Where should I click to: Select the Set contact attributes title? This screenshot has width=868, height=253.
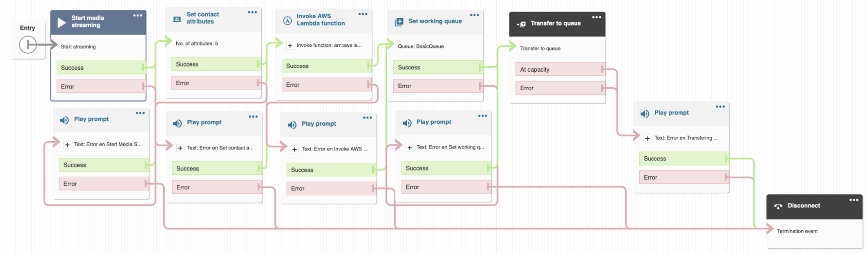coord(203,18)
